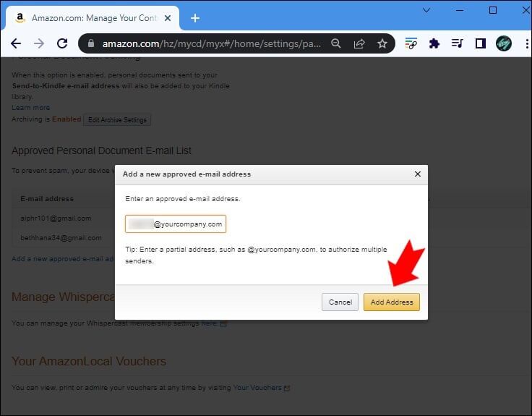Click the Manage Whispercast heading
The height and width of the screenshot is (416, 532).
[x=63, y=297]
